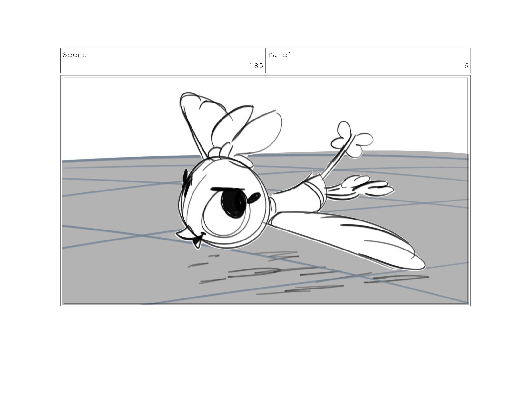Click the Scene label text
Viewport: 532px width, 411px height.
74,55
